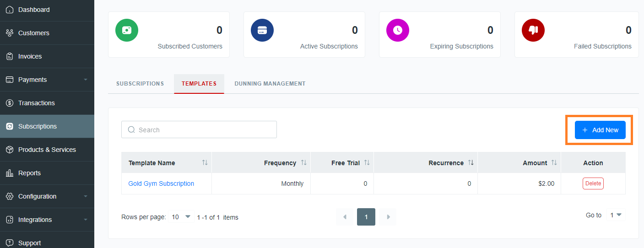Click the Transactions dollar icon
The width and height of the screenshot is (644, 248).
[10, 103]
